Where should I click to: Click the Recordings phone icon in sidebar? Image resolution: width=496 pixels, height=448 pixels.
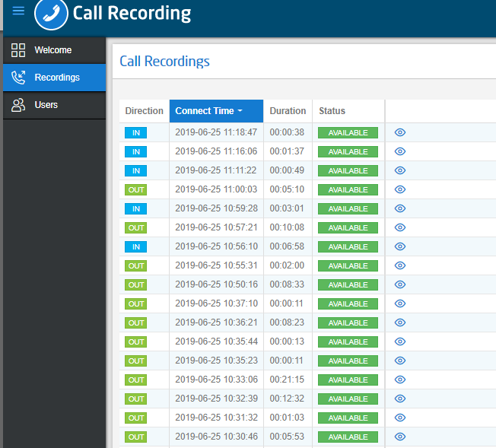click(x=18, y=78)
